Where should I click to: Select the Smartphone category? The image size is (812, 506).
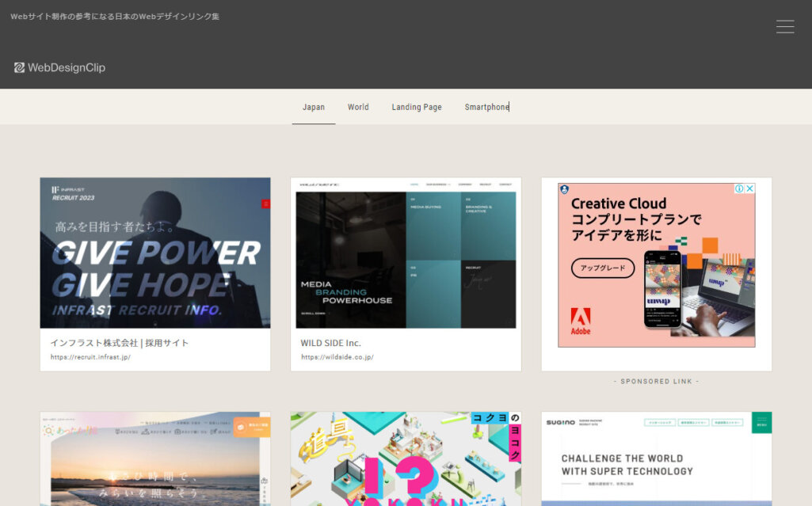click(486, 107)
